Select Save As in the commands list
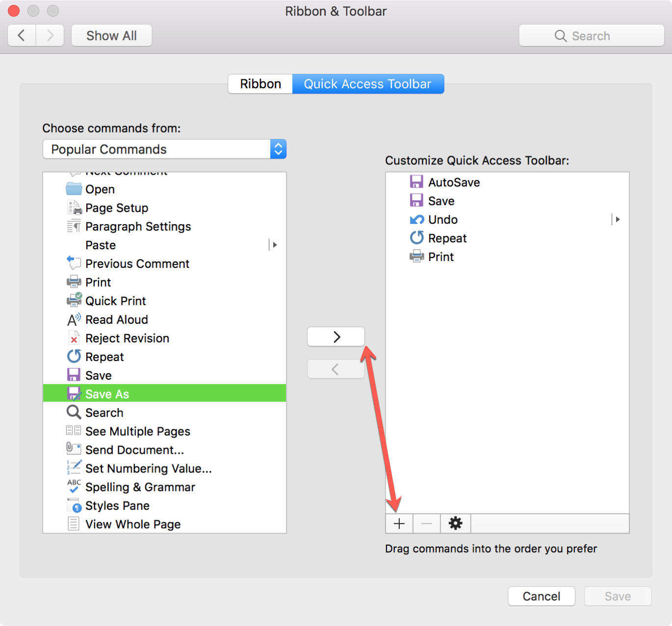The image size is (672, 626). click(x=164, y=393)
